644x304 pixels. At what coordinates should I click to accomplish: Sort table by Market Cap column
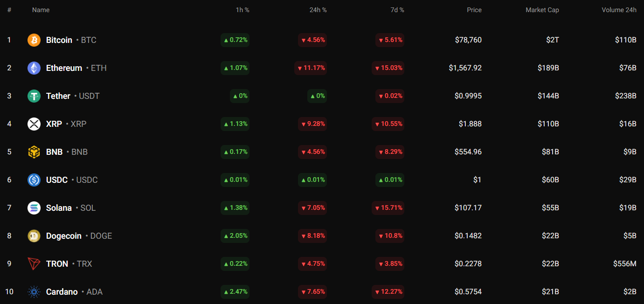542,10
